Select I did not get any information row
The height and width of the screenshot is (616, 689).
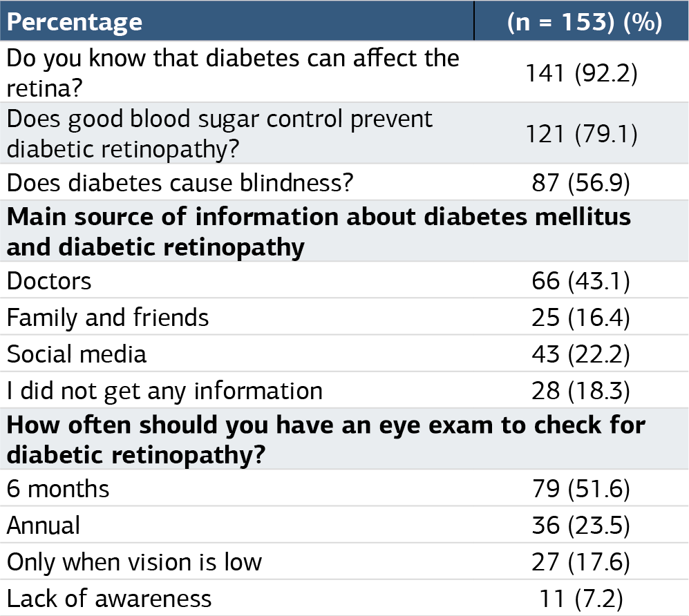344,390
